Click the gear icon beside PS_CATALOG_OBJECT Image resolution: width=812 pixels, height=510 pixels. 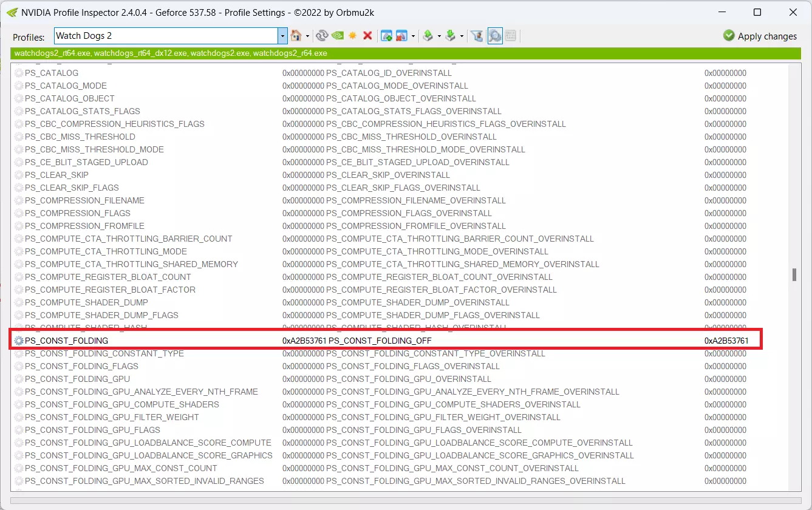pyautogui.click(x=19, y=98)
